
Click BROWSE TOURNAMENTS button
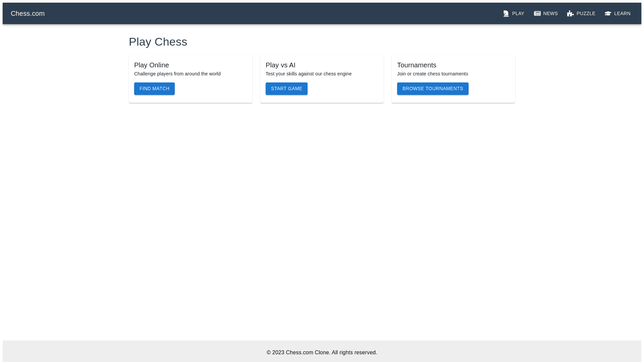433,88
